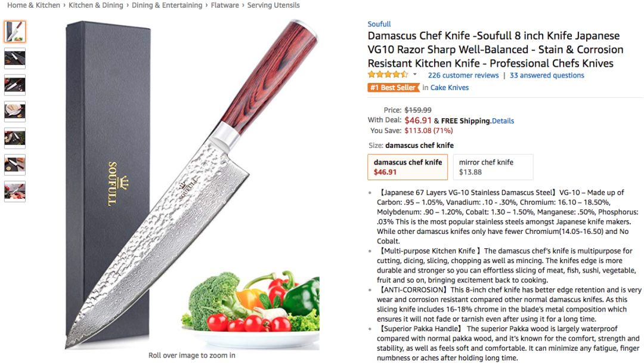The image size is (644, 364).
Task: Click the #1 Best Seller badge
Action: (x=394, y=88)
